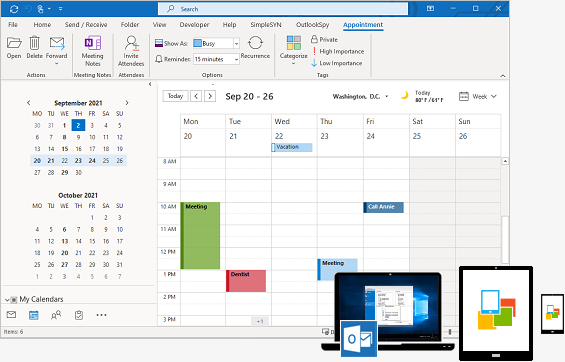Open the Reminder 15 minutes dropdown
565x362 pixels.
tap(216, 59)
